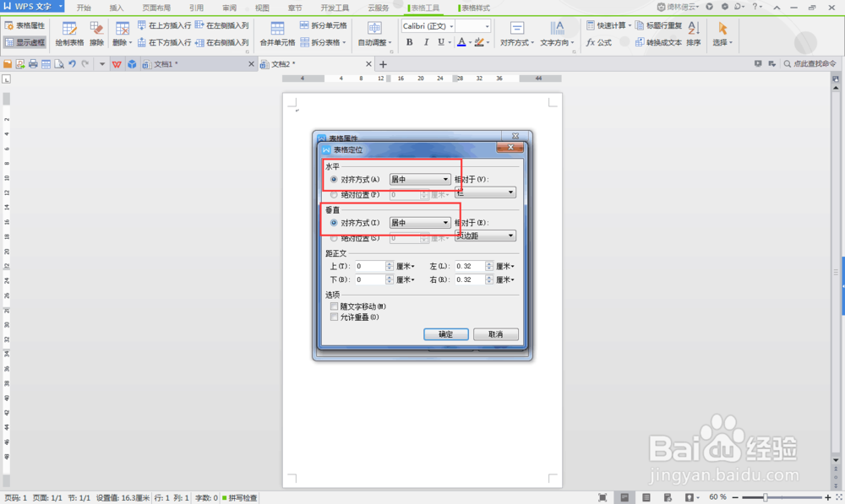Check 允许重叠 option

(334, 317)
